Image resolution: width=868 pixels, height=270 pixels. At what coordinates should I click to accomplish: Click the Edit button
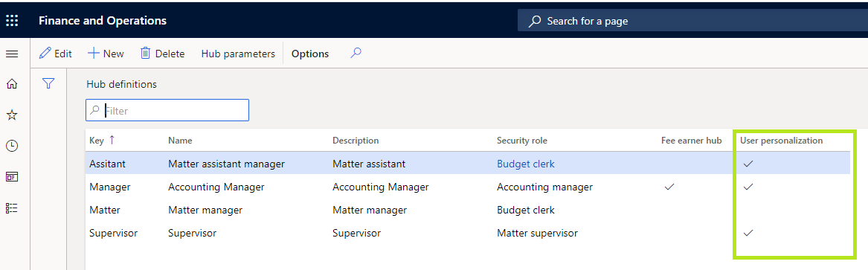tap(55, 54)
